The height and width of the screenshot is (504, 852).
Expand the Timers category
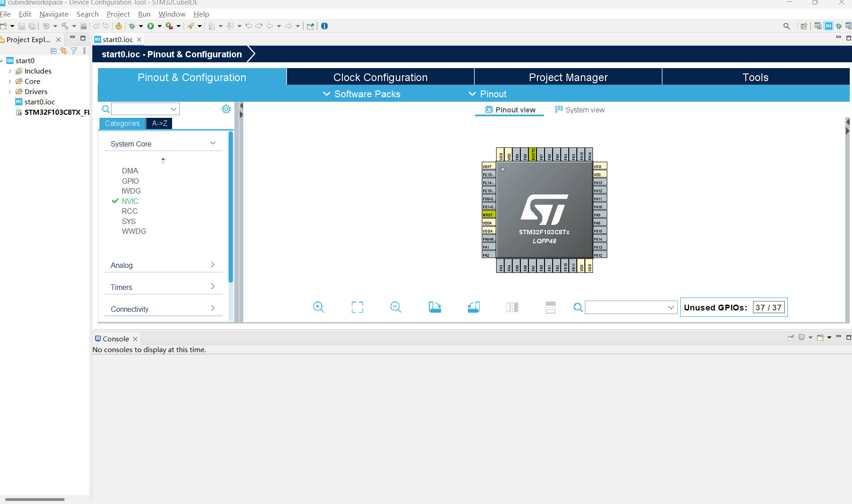(x=212, y=287)
